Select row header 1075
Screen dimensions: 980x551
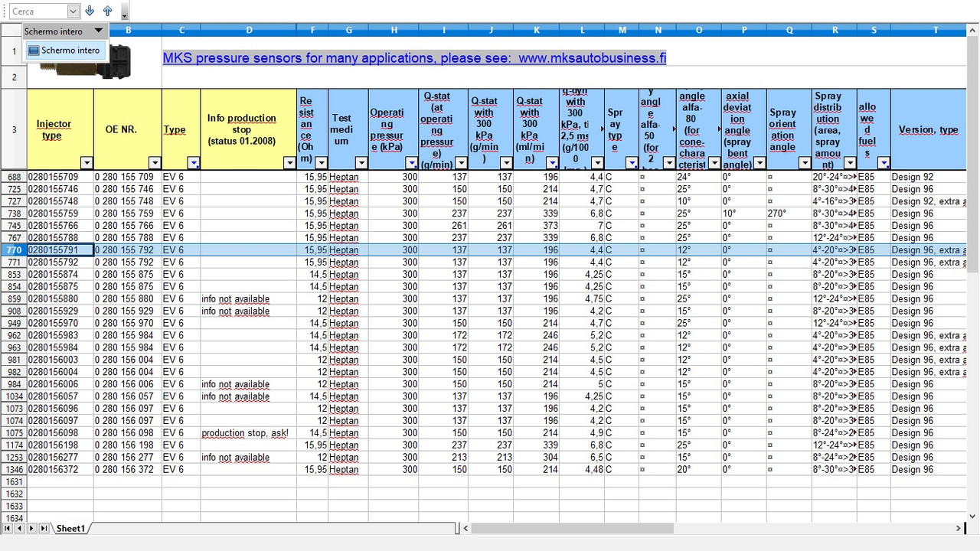(x=14, y=433)
